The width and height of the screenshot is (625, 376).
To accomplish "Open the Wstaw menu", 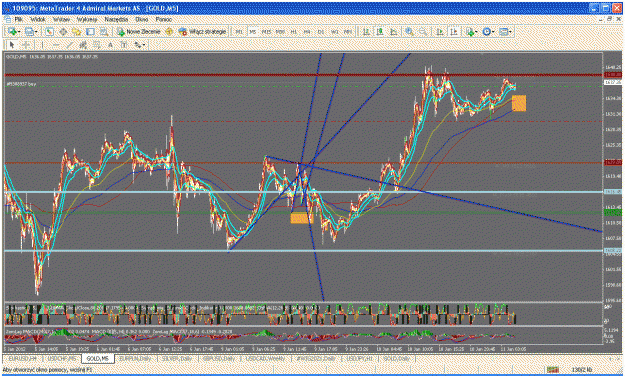I will point(61,19).
